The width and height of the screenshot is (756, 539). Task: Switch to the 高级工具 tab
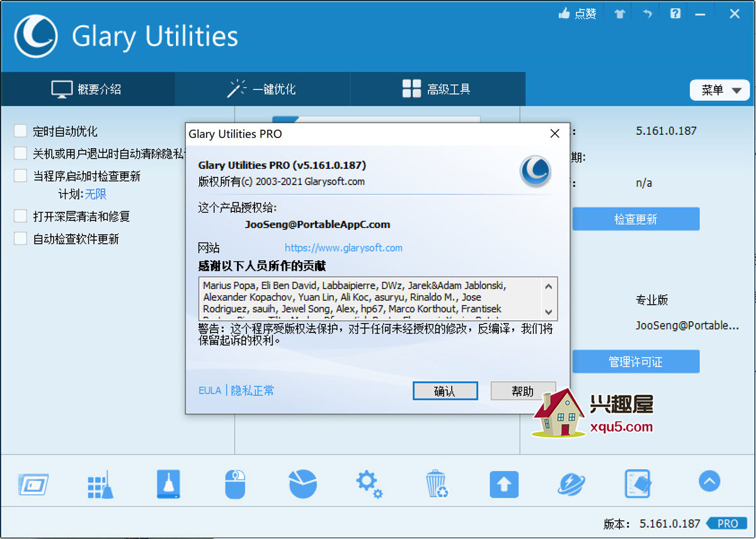click(x=437, y=89)
